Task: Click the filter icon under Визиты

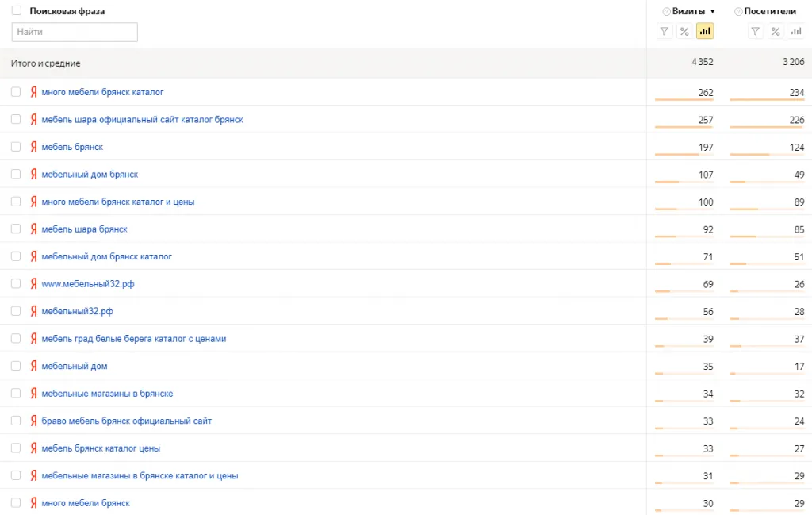Action: 664,32
